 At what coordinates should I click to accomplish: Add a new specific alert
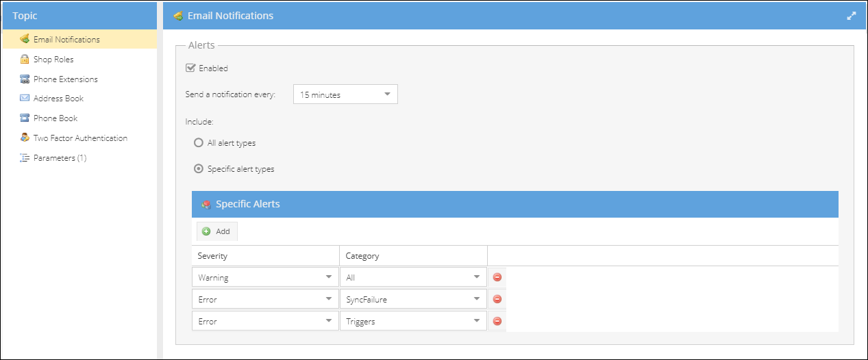(216, 231)
